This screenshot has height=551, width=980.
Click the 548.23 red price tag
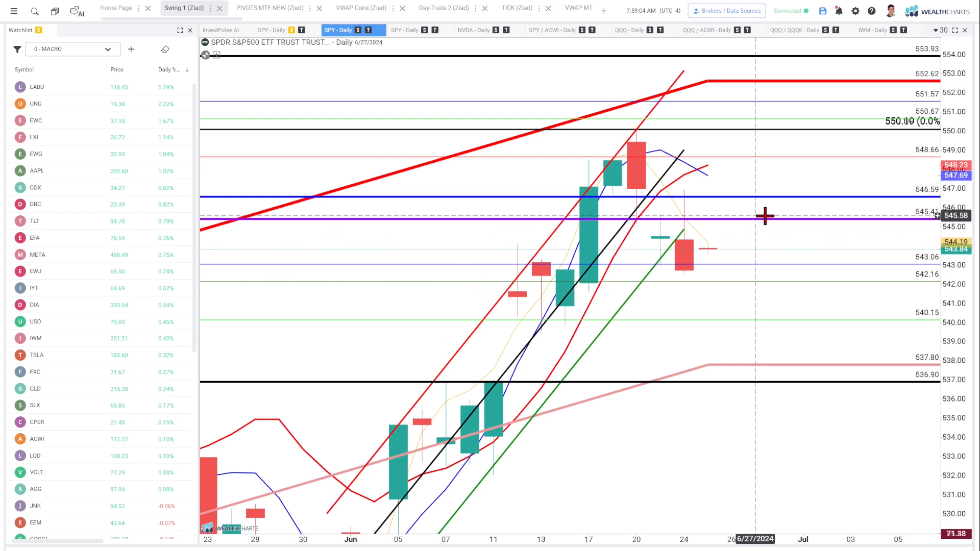[955, 165]
